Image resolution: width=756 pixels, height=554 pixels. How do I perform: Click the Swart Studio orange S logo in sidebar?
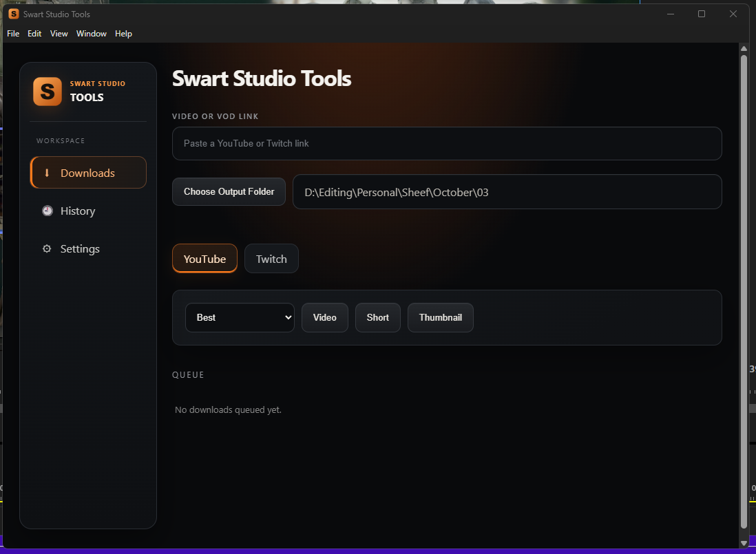click(x=48, y=92)
